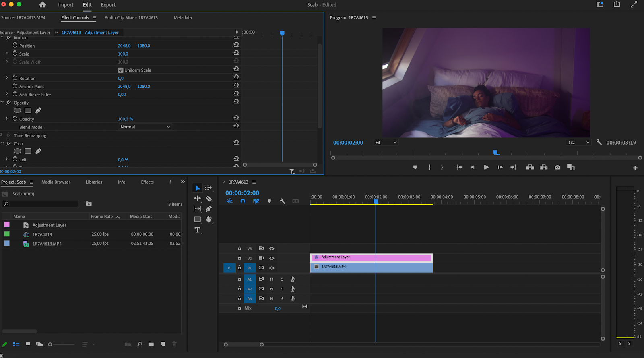Open the Fit zoom level dropdown
This screenshot has width=644, height=358.
click(386, 143)
